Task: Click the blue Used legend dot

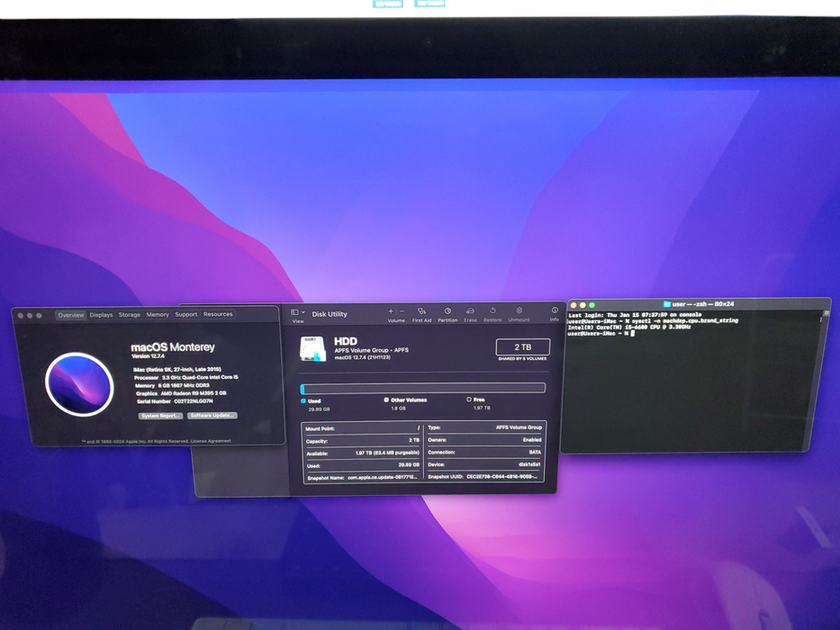Action: [x=303, y=400]
